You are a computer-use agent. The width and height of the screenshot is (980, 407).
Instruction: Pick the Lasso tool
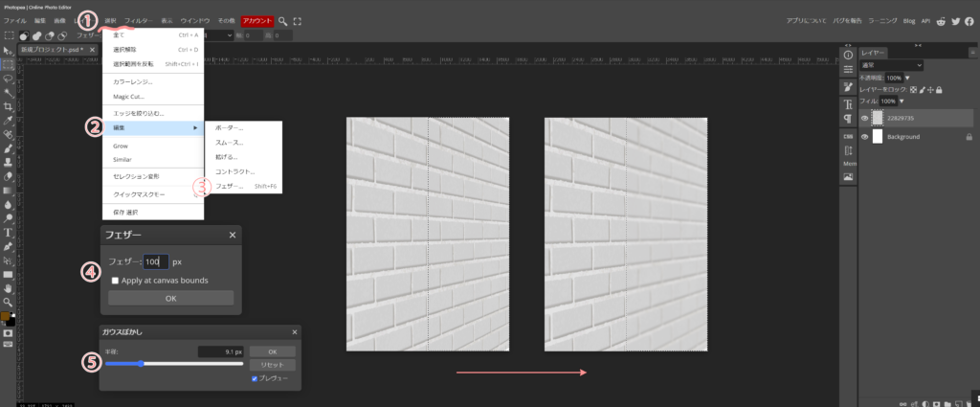(9, 79)
